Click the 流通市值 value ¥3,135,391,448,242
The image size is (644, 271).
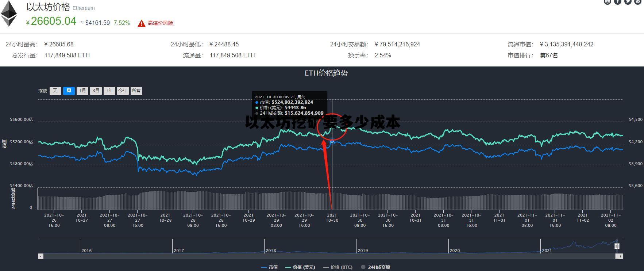click(x=567, y=44)
